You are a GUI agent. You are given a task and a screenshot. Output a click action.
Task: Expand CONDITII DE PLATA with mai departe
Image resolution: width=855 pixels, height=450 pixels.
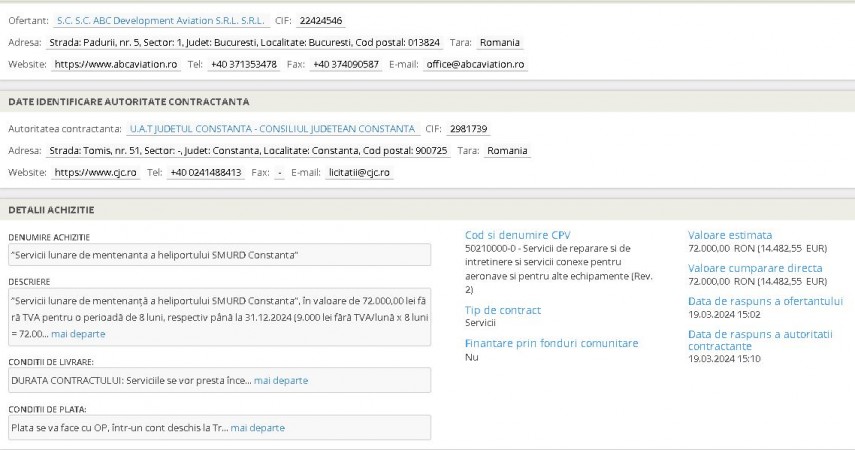(x=257, y=428)
